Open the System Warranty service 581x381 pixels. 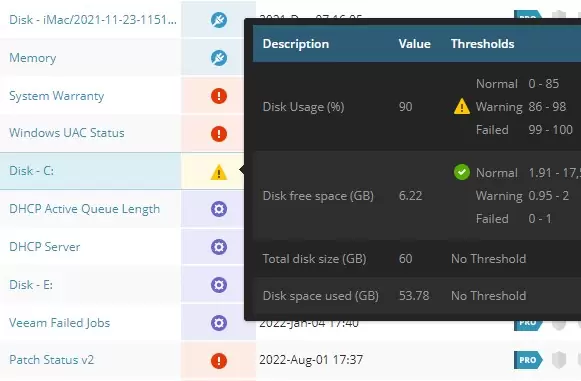[x=57, y=96]
